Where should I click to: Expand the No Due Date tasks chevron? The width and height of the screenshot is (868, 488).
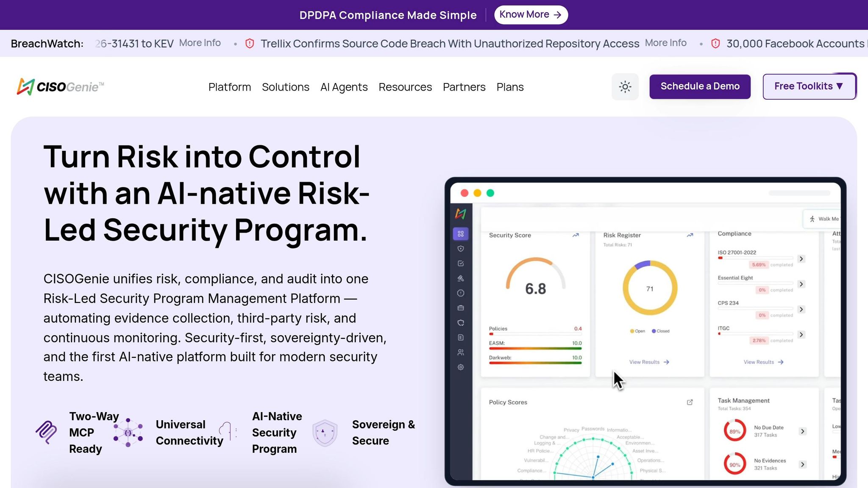802,431
